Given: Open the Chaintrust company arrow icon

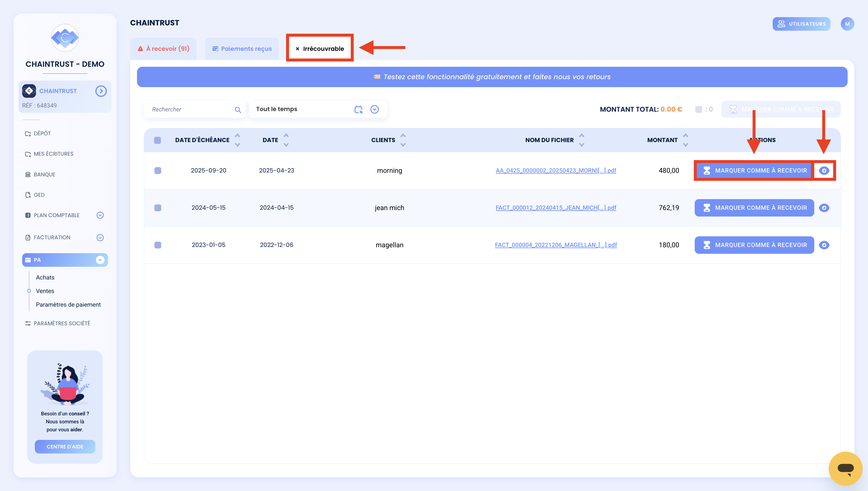Looking at the screenshot, I should 101,91.
